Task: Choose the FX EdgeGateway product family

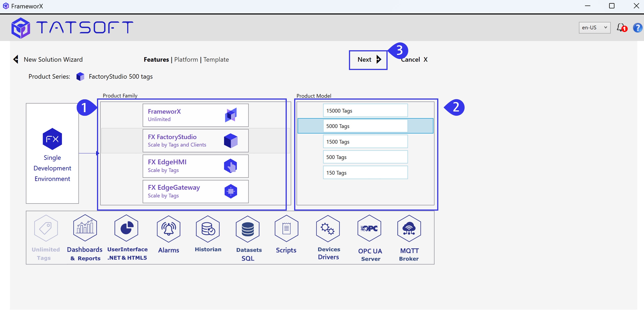Action: [x=196, y=192]
